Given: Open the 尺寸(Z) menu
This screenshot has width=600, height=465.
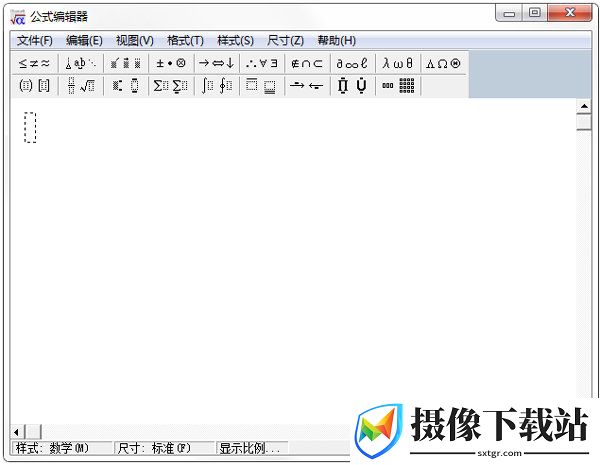Looking at the screenshot, I should [x=285, y=40].
